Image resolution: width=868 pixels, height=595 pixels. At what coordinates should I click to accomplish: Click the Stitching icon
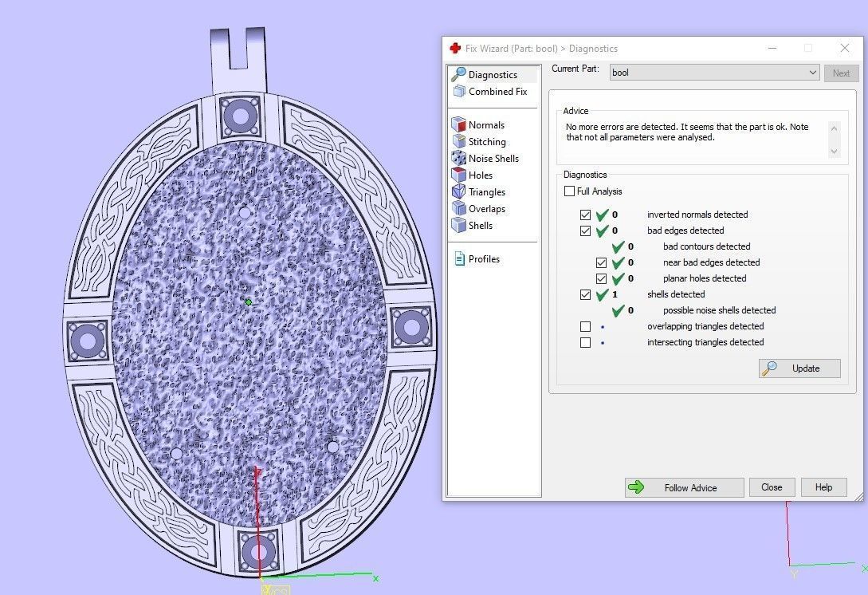click(x=458, y=141)
